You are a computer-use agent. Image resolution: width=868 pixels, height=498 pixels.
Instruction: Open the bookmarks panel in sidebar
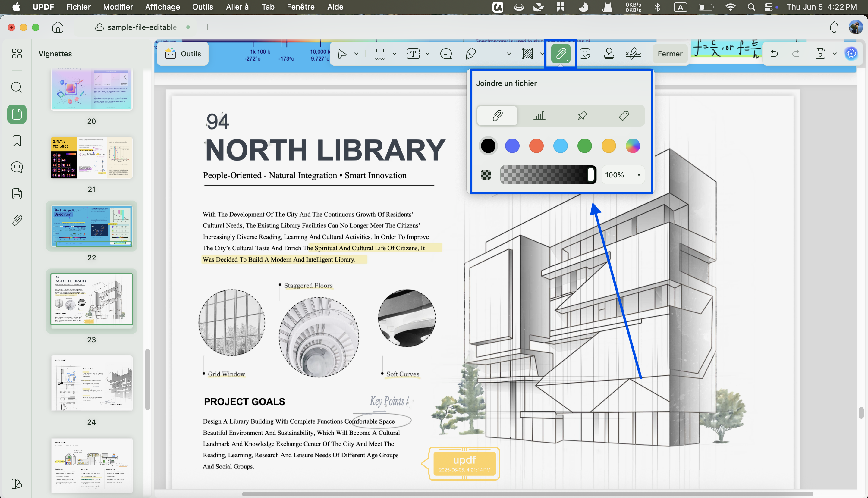click(x=17, y=141)
